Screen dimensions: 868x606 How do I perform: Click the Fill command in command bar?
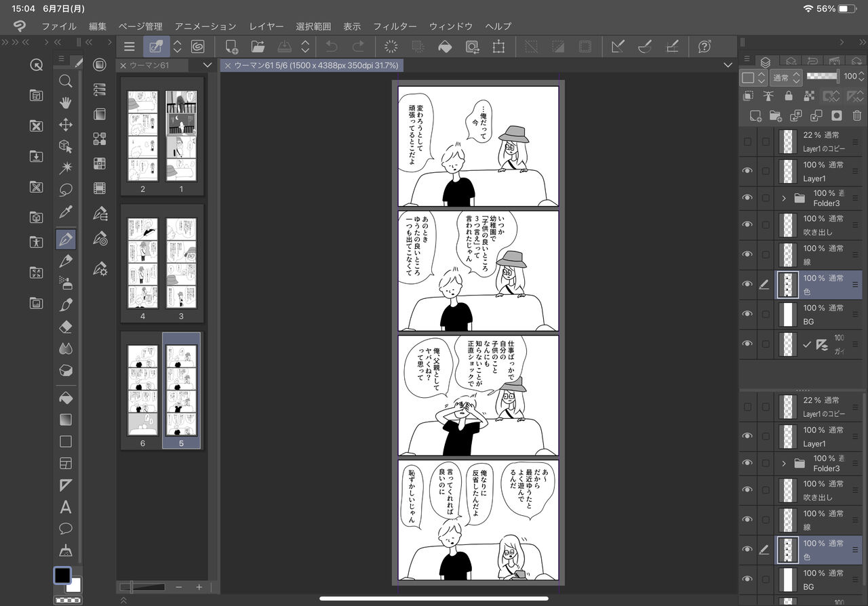tap(446, 47)
